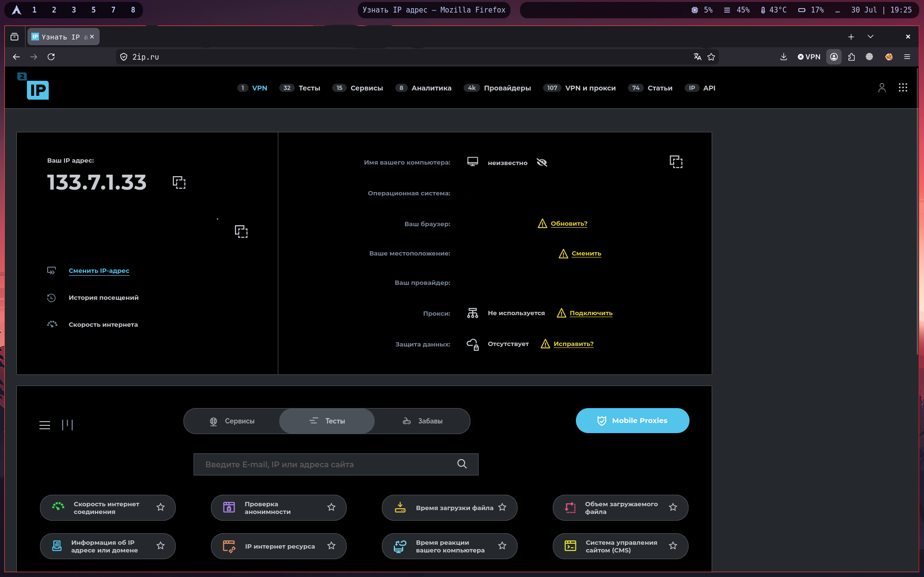Close the Узнать IP tab
The width and height of the screenshot is (924, 577).
92,37
